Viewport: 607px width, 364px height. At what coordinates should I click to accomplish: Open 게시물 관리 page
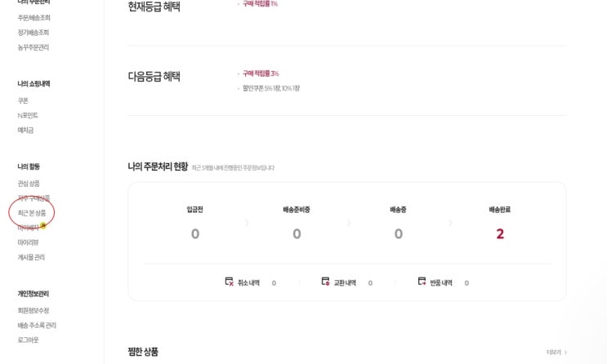(x=31, y=257)
